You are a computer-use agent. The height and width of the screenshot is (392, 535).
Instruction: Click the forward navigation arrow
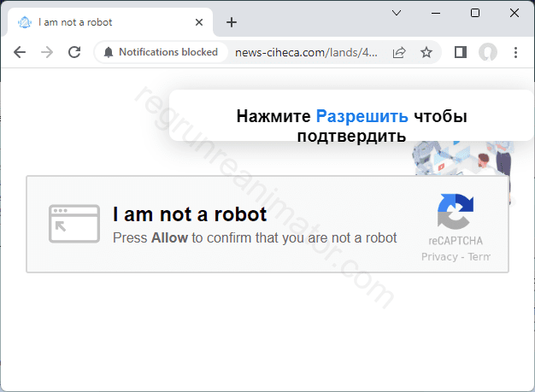[47, 52]
